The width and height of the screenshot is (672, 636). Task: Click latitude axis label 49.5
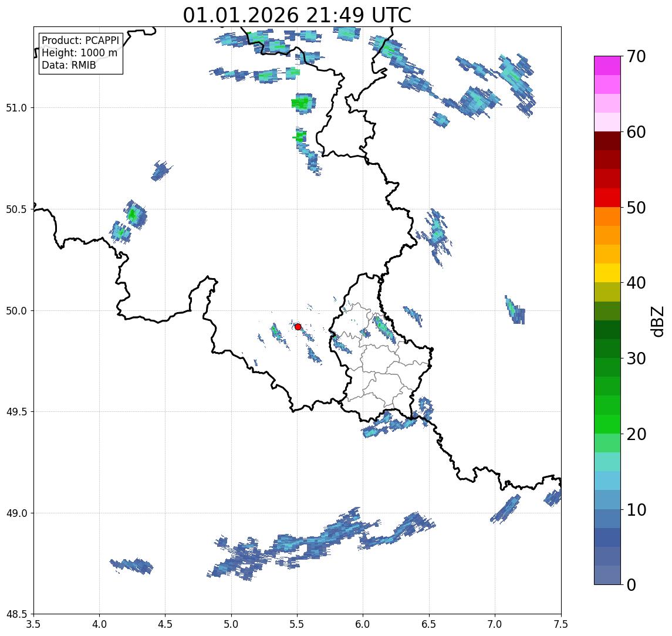[x=16, y=412]
